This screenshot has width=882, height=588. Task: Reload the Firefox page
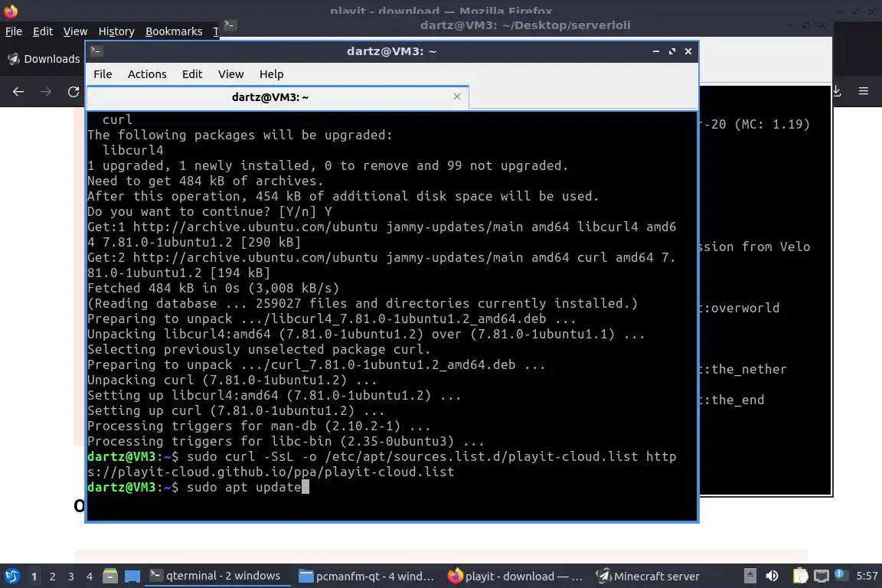[73, 92]
